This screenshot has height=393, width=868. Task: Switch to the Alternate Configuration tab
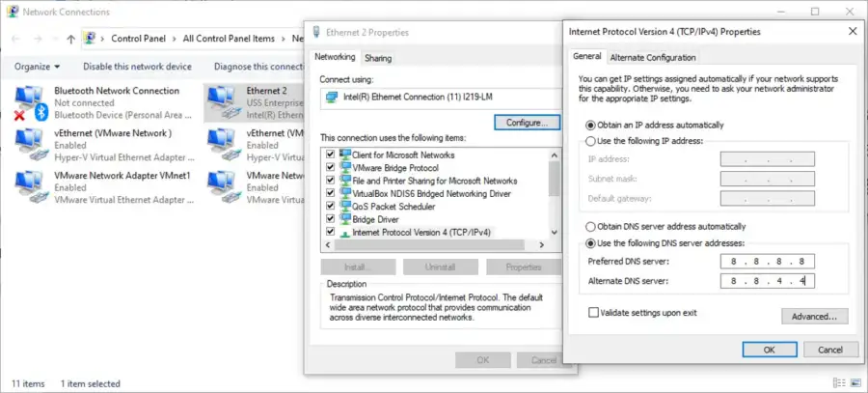pyautogui.click(x=653, y=58)
